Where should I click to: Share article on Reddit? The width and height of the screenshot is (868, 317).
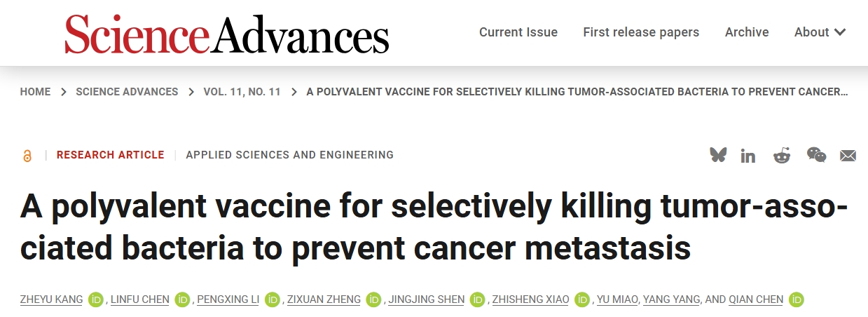(782, 155)
